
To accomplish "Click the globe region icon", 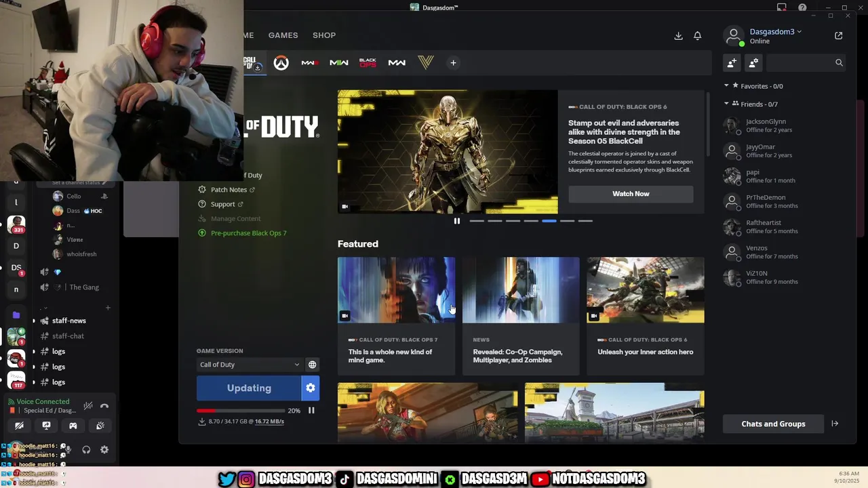I will [312, 365].
